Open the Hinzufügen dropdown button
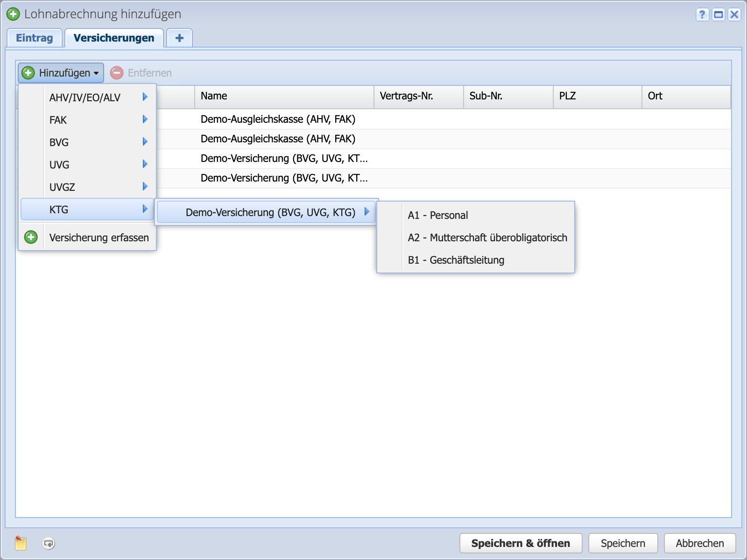This screenshot has height=560, width=747. (x=61, y=73)
